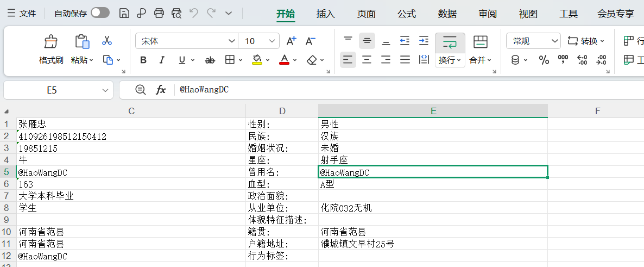Click the distributed alignment icon

(x=424, y=60)
